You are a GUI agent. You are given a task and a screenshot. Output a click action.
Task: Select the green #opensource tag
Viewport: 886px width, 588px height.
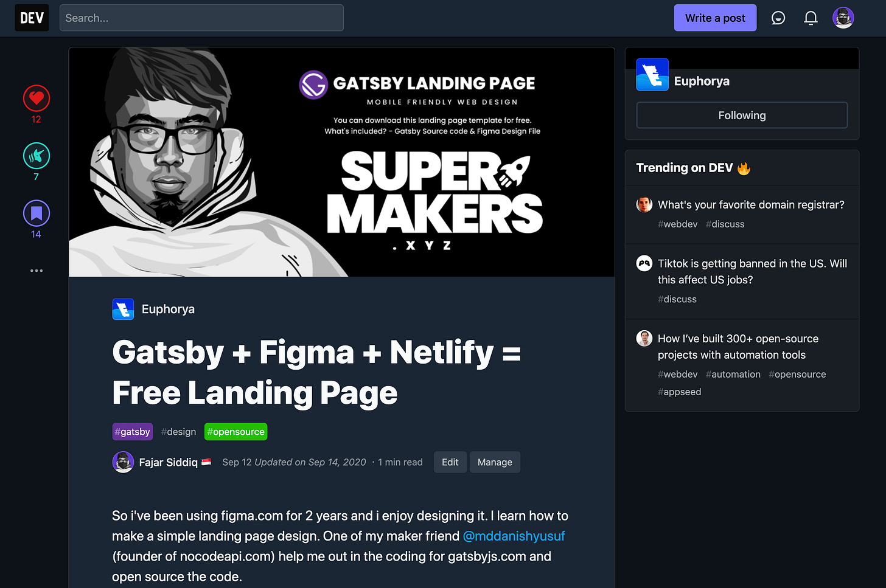pyautogui.click(x=235, y=432)
